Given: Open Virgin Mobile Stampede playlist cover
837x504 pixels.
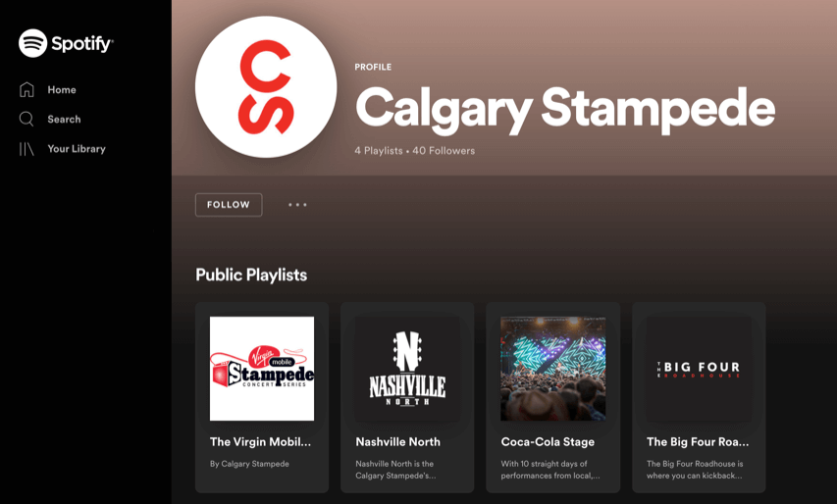Looking at the screenshot, I should click(262, 369).
